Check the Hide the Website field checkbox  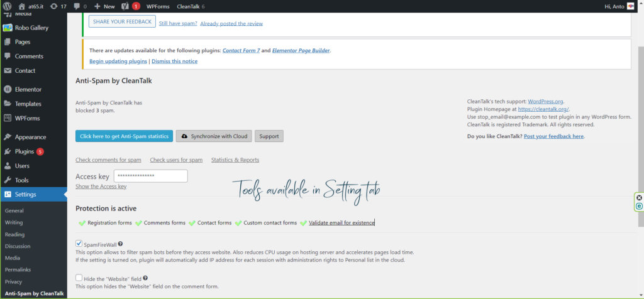pyautogui.click(x=79, y=278)
